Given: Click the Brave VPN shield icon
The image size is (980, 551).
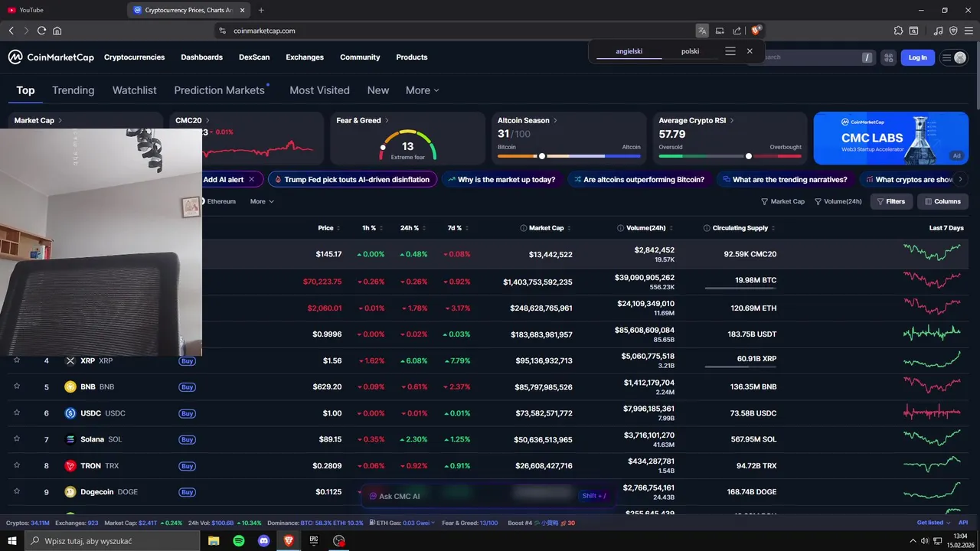Looking at the screenshot, I should (953, 31).
